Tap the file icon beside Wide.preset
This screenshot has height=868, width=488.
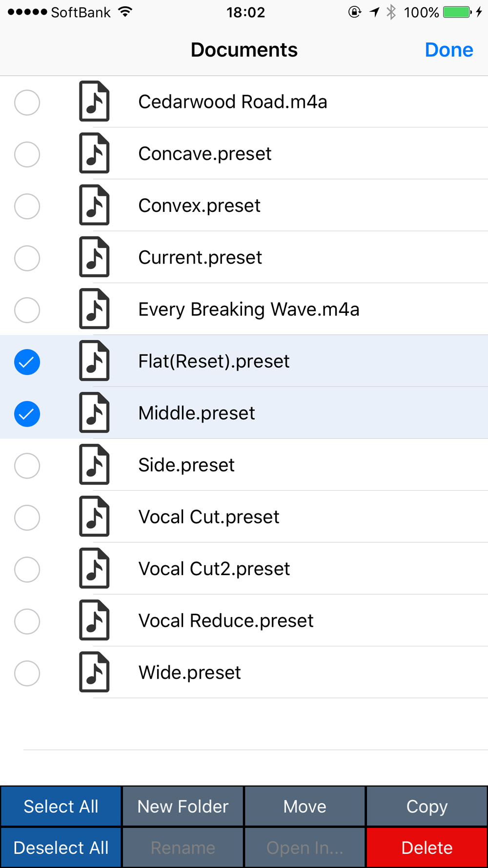(x=94, y=672)
